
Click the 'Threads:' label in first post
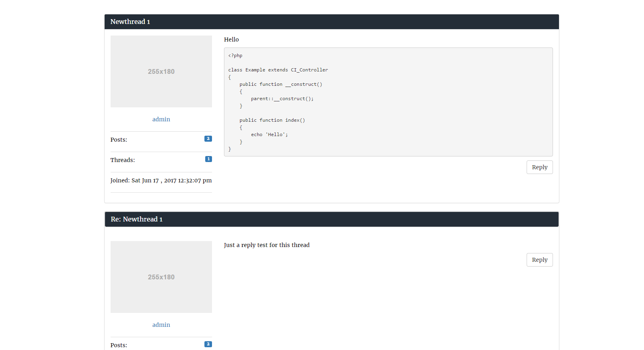tap(123, 160)
